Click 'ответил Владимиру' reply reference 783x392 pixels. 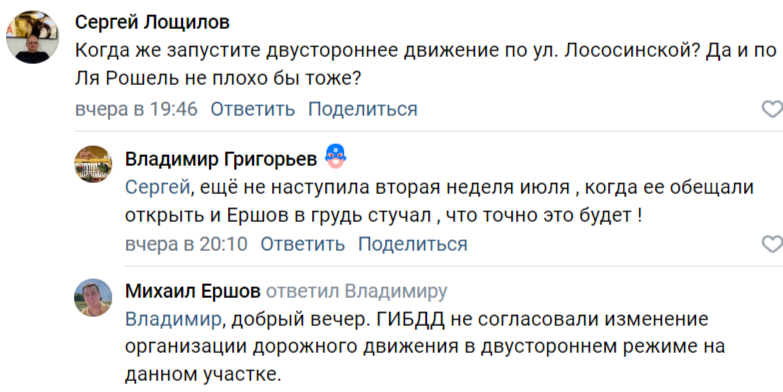(x=357, y=291)
